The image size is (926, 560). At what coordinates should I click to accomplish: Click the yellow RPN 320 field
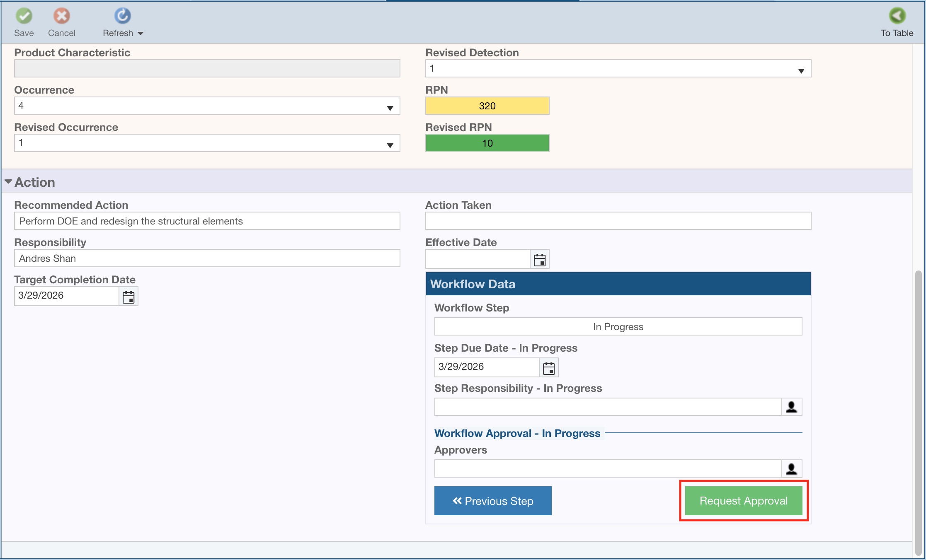click(487, 106)
